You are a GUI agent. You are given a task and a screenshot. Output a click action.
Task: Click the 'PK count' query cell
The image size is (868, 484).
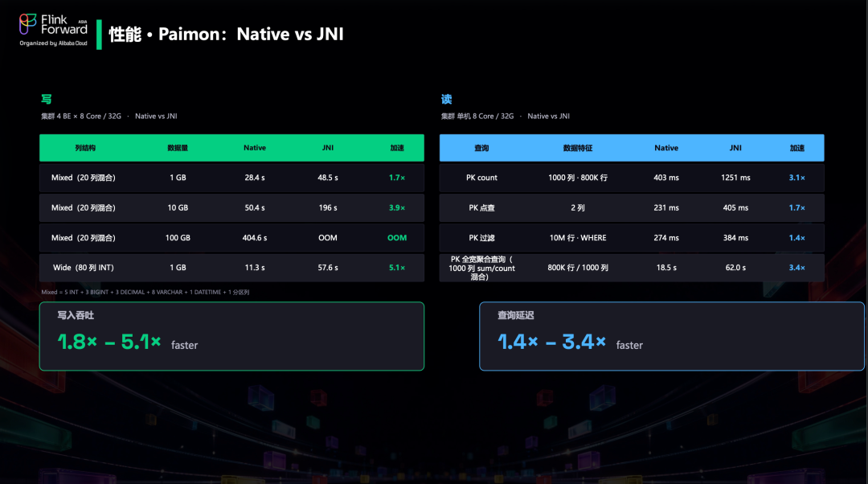[x=481, y=178]
